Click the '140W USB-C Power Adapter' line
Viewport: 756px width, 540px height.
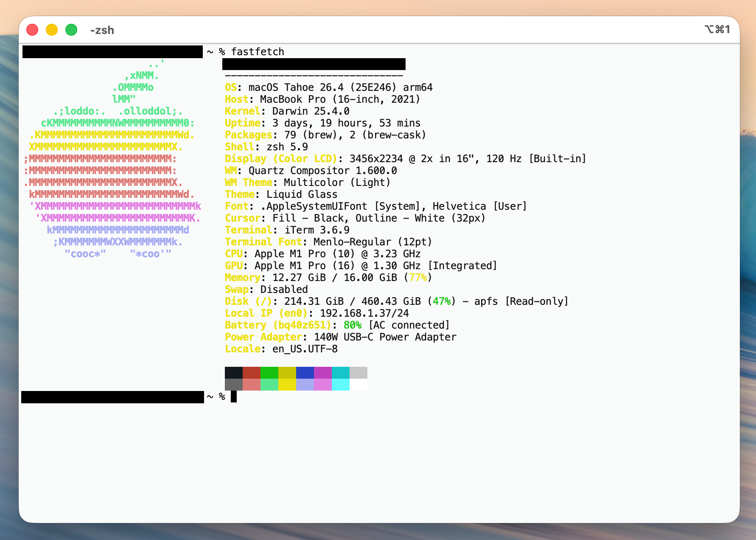(x=341, y=337)
